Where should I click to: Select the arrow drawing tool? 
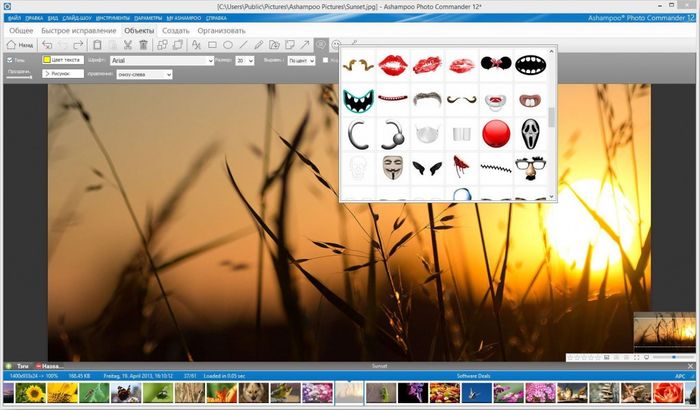point(304,45)
